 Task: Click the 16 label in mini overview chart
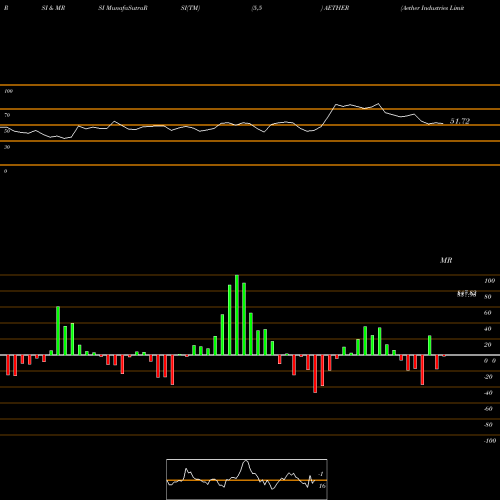[x=322, y=486]
